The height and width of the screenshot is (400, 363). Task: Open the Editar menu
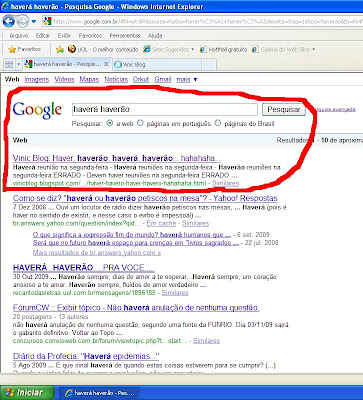[43, 35]
